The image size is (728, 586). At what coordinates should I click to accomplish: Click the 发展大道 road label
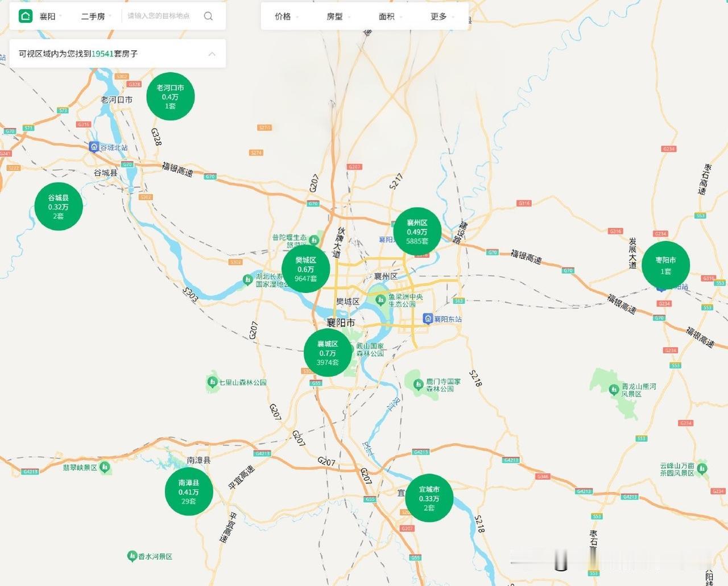click(632, 253)
